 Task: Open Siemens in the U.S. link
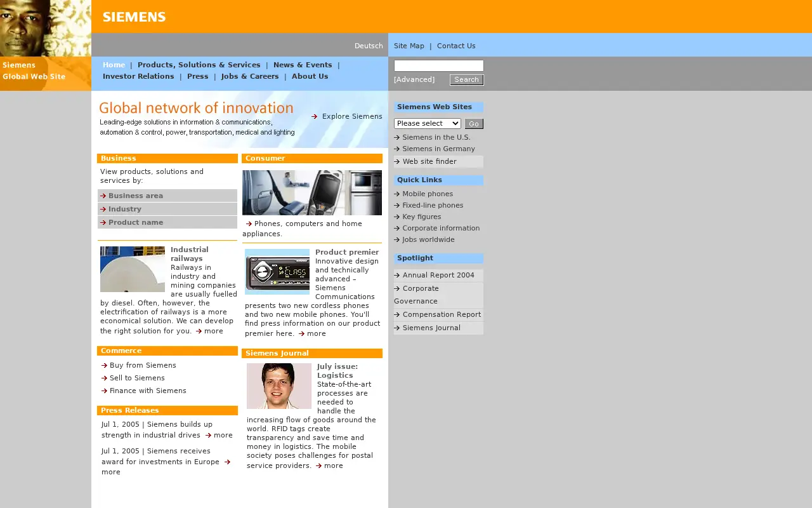[x=436, y=137]
